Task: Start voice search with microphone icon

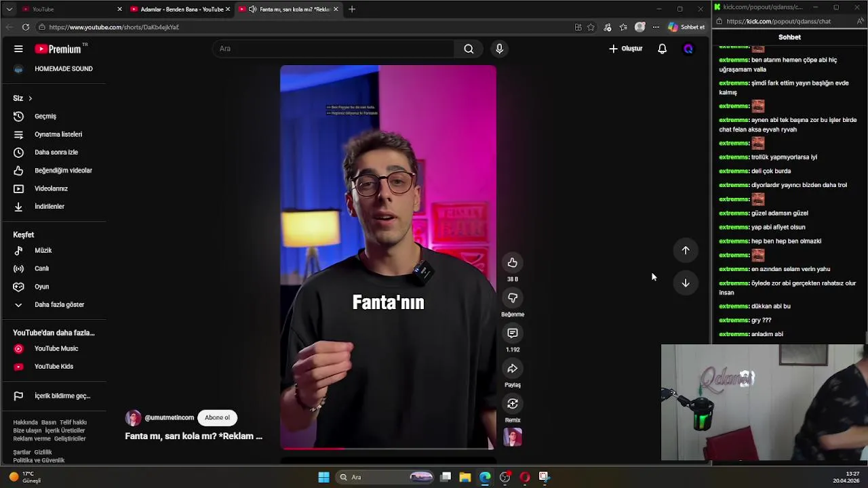Action: click(x=499, y=49)
